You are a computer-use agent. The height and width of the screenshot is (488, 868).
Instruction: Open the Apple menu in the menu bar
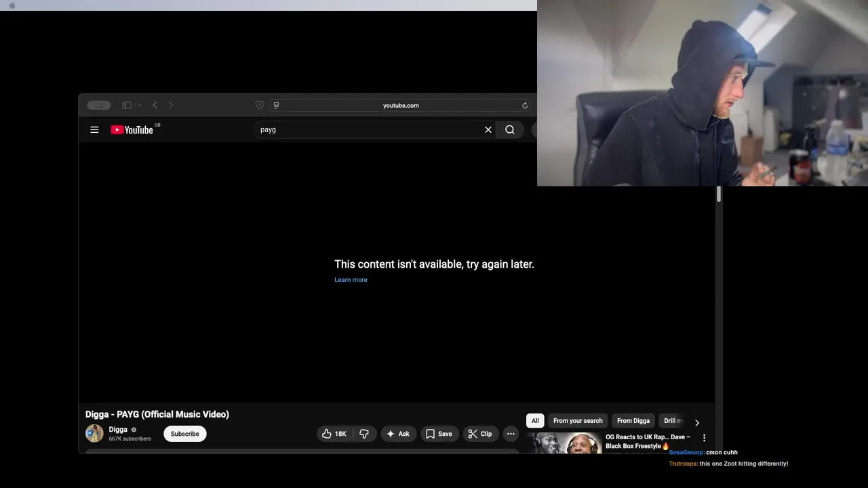pyautogui.click(x=12, y=5)
